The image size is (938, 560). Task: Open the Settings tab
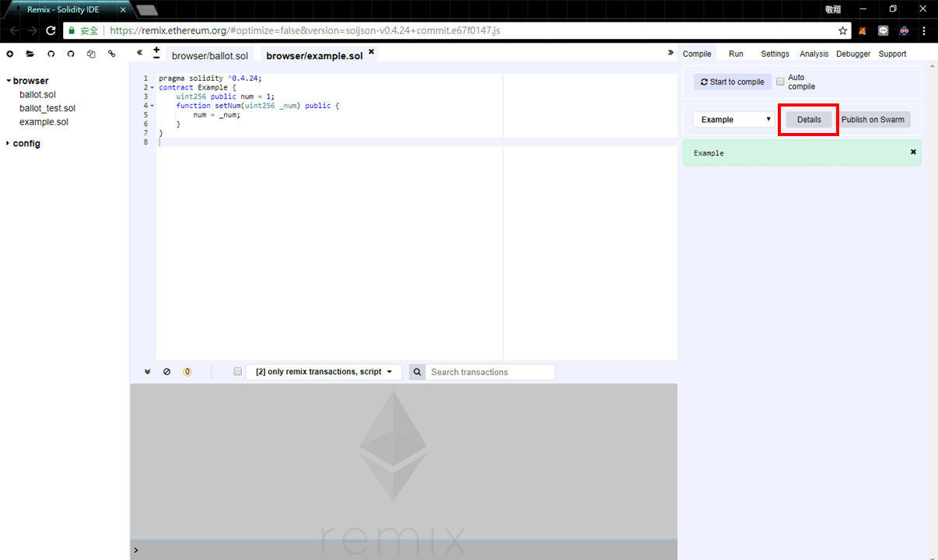click(775, 54)
